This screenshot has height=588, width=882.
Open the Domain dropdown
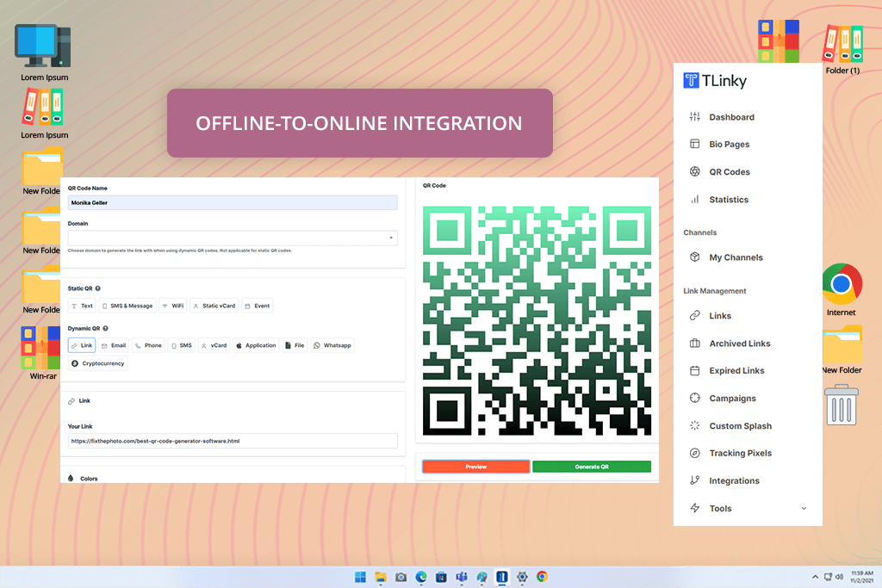(x=233, y=238)
